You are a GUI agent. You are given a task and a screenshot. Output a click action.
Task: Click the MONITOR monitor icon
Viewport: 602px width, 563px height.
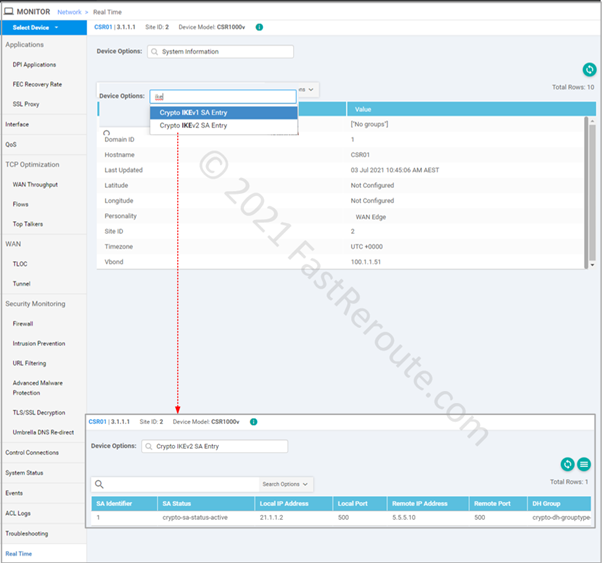click(x=10, y=11)
